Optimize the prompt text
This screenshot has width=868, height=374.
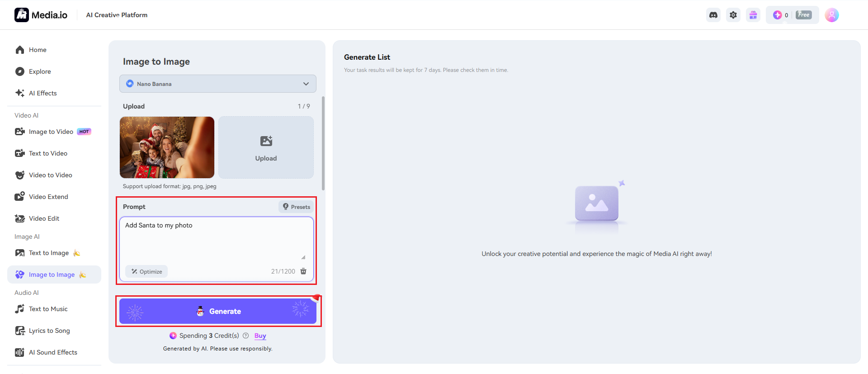(146, 271)
